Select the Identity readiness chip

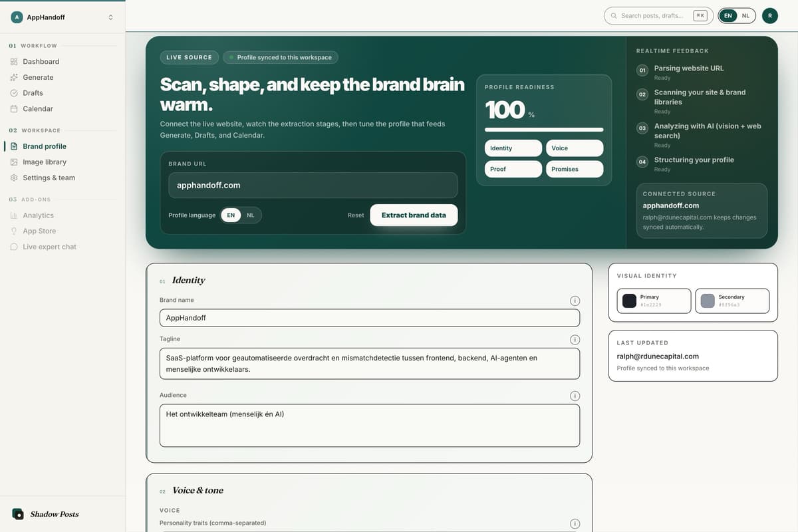(x=513, y=148)
